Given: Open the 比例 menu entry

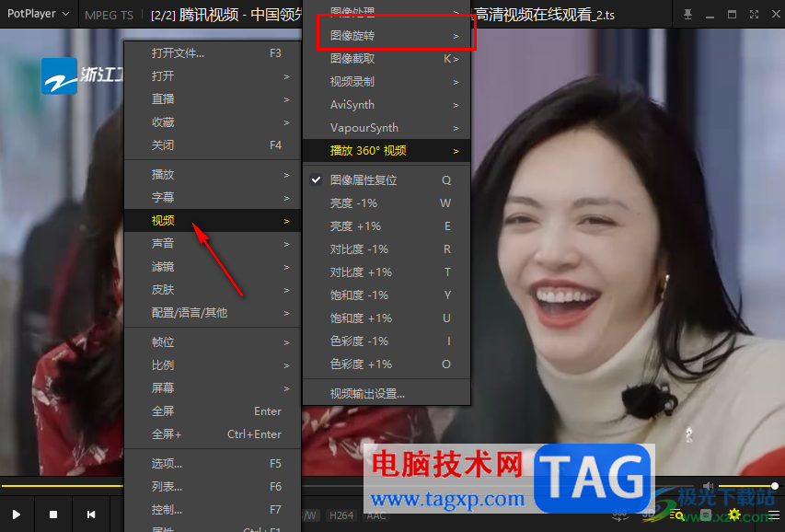Looking at the screenshot, I should pos(213,365).
